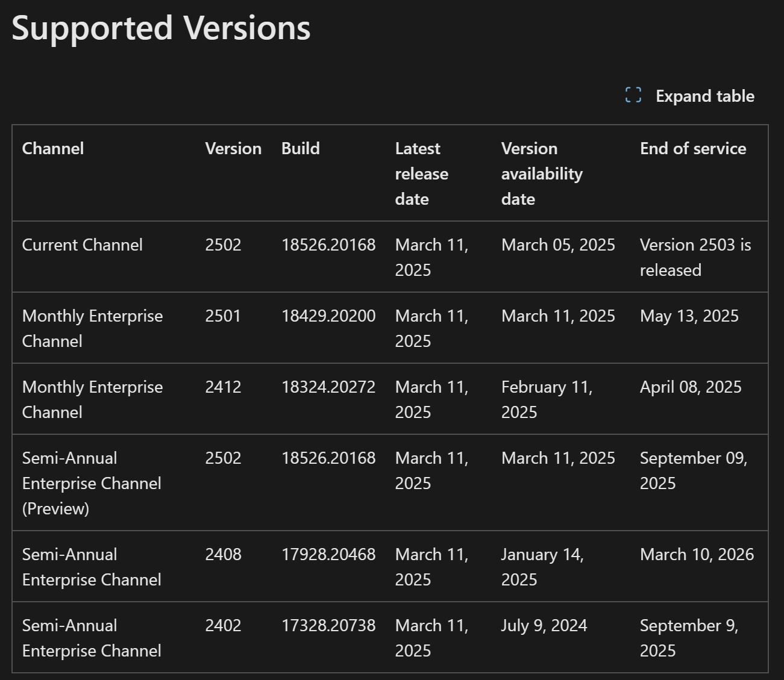Screen dimensions: 784x680
Task: Click the Expand table button label
Action: point(704,96)
